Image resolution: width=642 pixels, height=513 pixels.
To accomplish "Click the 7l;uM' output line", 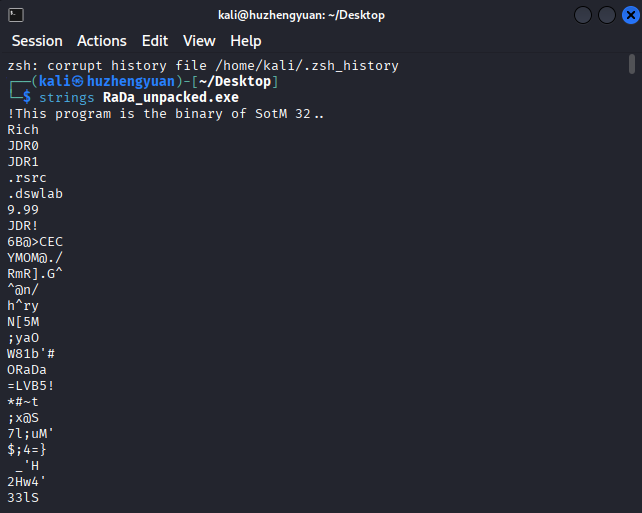I will [31, 434].
